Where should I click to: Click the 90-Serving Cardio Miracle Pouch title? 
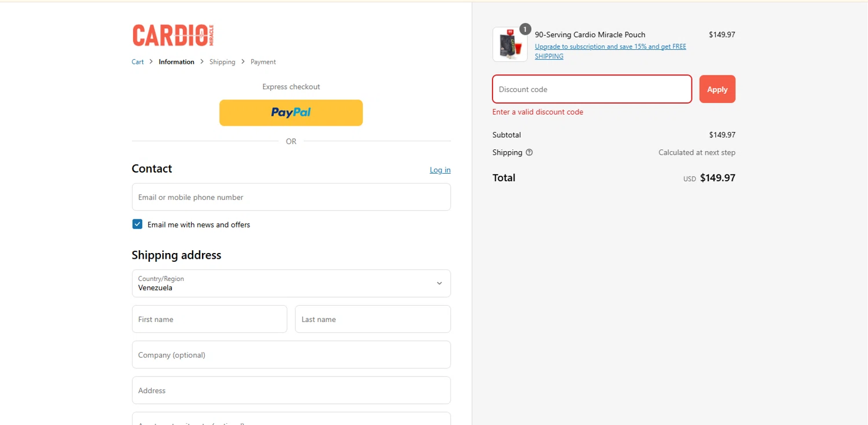click(590, 35)
